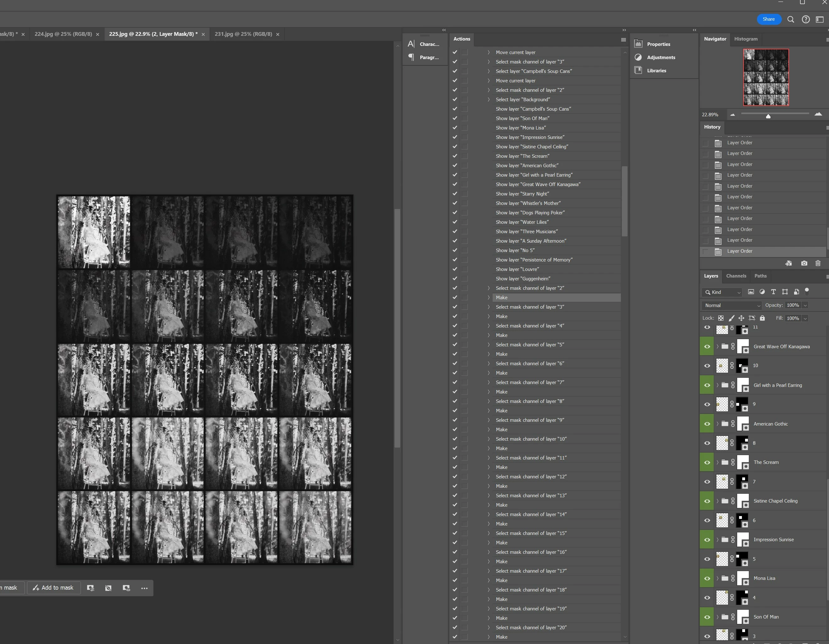Filter layers by type layers (T icon)
The width and height of the screenshot is (829, 644).
[773, 292]
